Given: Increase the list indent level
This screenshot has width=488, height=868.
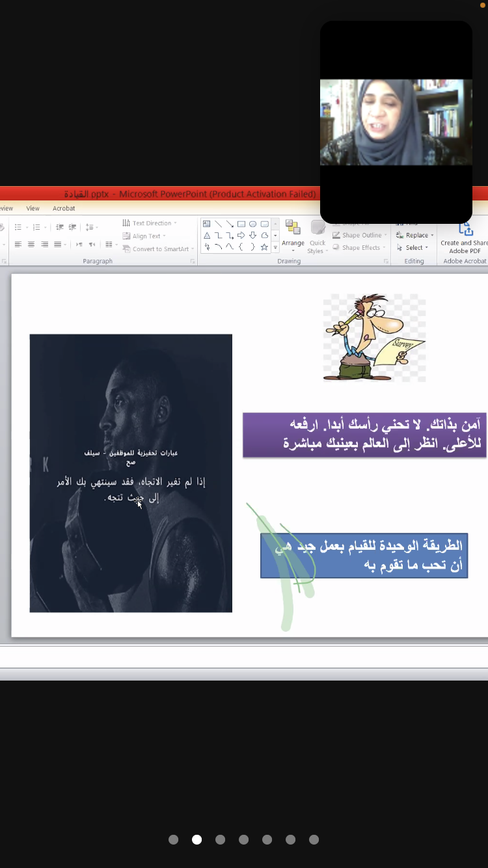Looking at the screenshot, I should [x=72, y=227].
